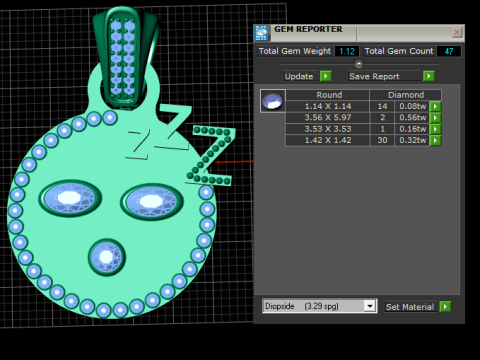480x360 pixels.
Task: Click the 0.32tw weight cell
Action: (x=412, y=140)
